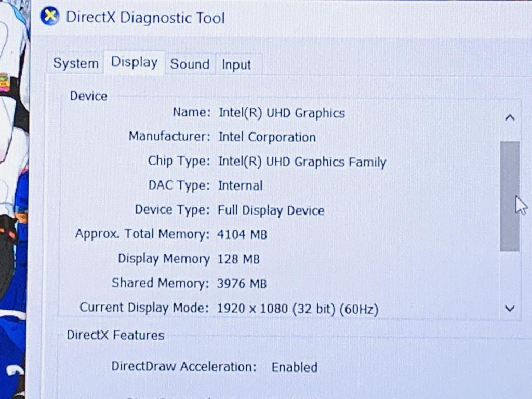Click the Device list scroll up arrow
This screenshot has width=532, height=399.
[x=510, y=118]
